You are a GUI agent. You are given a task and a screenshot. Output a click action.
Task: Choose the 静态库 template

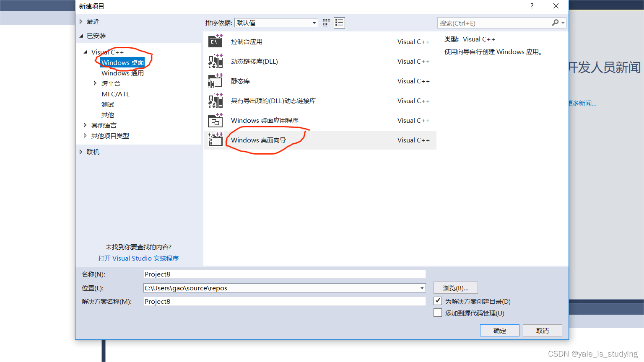click(320, 81)
